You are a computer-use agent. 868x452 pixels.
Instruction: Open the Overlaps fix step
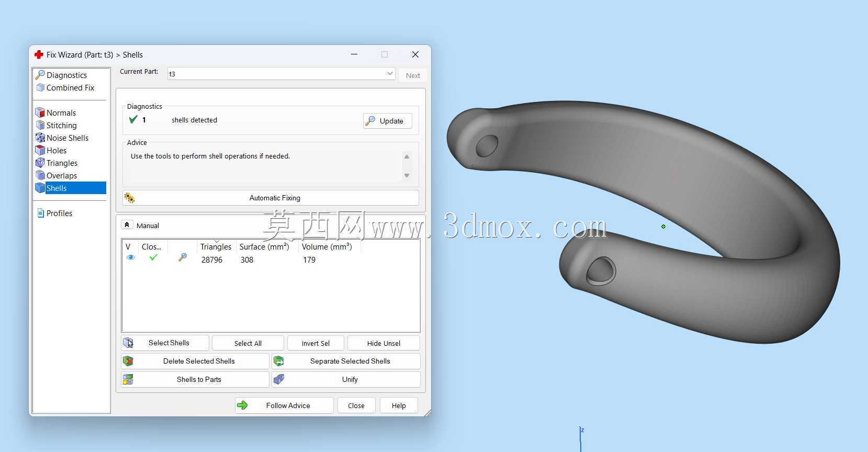(62, 175)
